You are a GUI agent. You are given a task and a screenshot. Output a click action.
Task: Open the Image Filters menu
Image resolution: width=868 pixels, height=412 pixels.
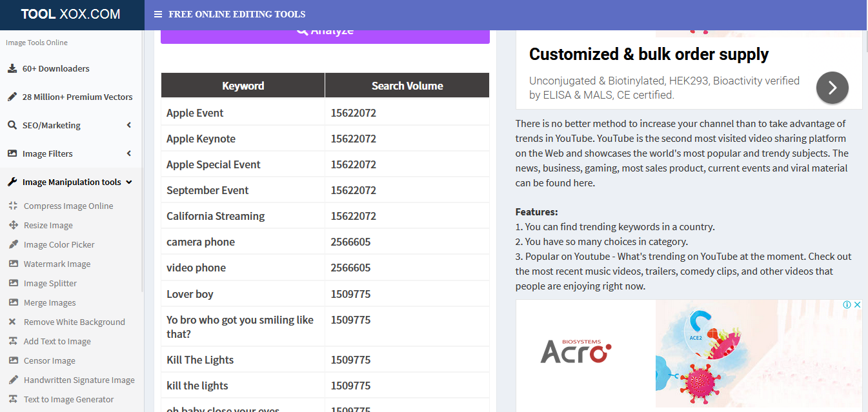click(x=48, y=153)
